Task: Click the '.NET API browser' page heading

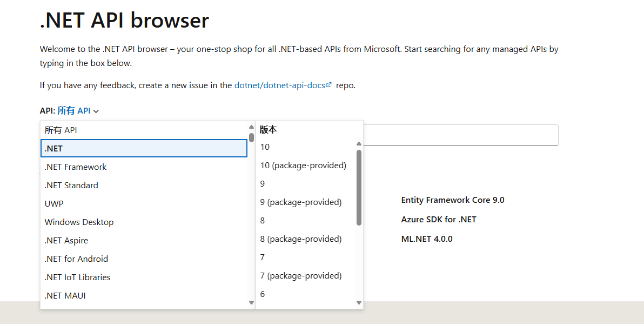Action: (x=124, y=19)
